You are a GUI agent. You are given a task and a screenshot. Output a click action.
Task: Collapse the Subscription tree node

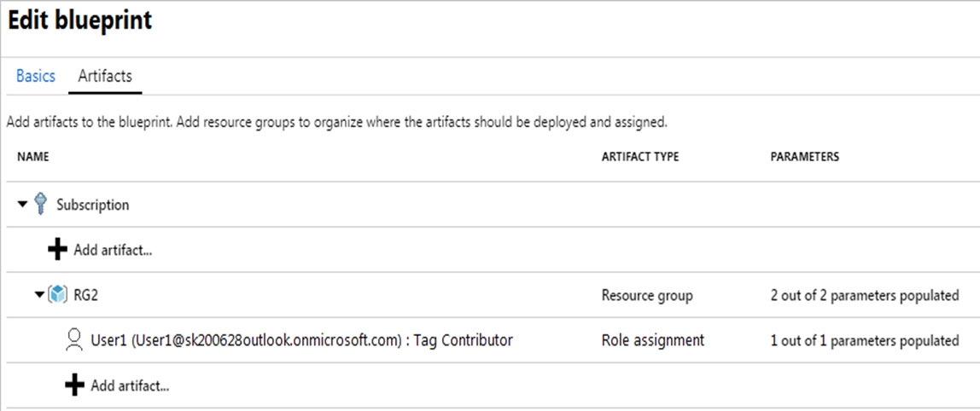pos(23,205)
